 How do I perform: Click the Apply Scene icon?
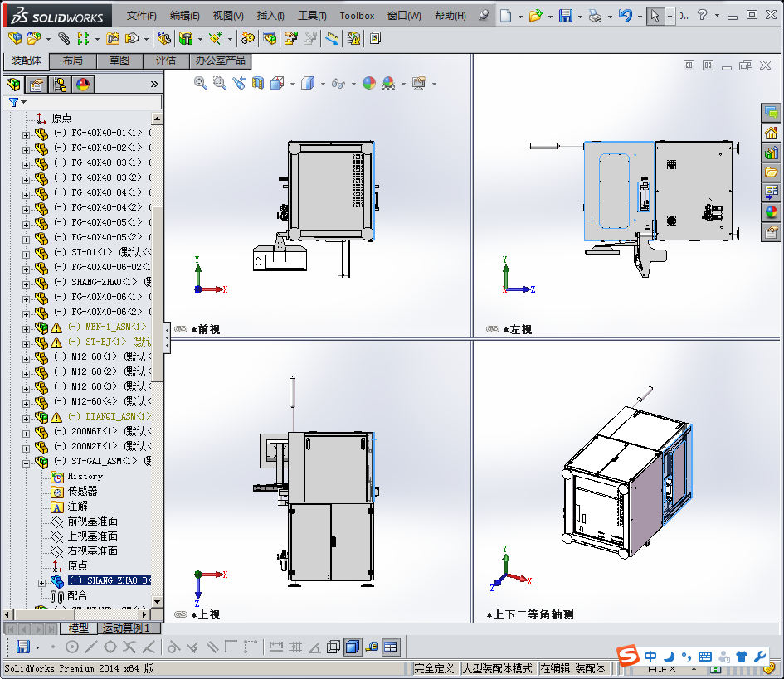tap(388, 83)
